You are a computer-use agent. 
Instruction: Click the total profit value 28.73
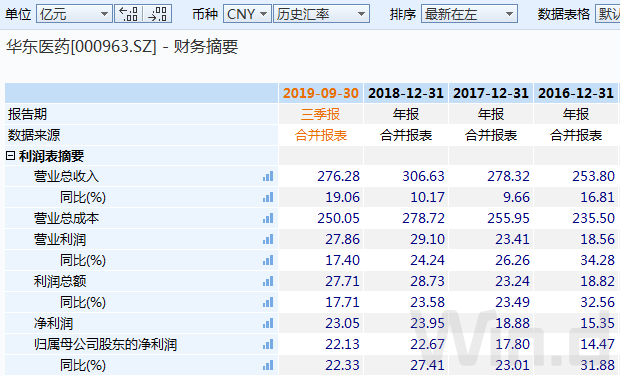427,281
